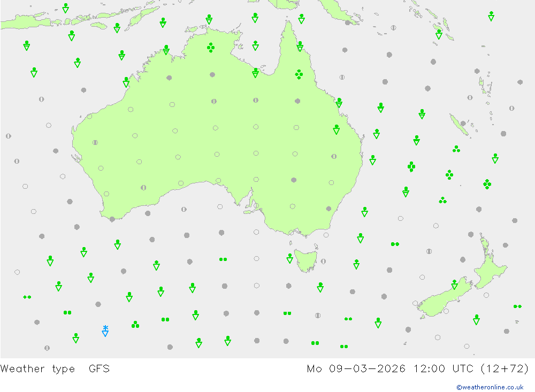Click the 'Weather type' label
This screenshot has width=535, height=392.
[37, 368]
